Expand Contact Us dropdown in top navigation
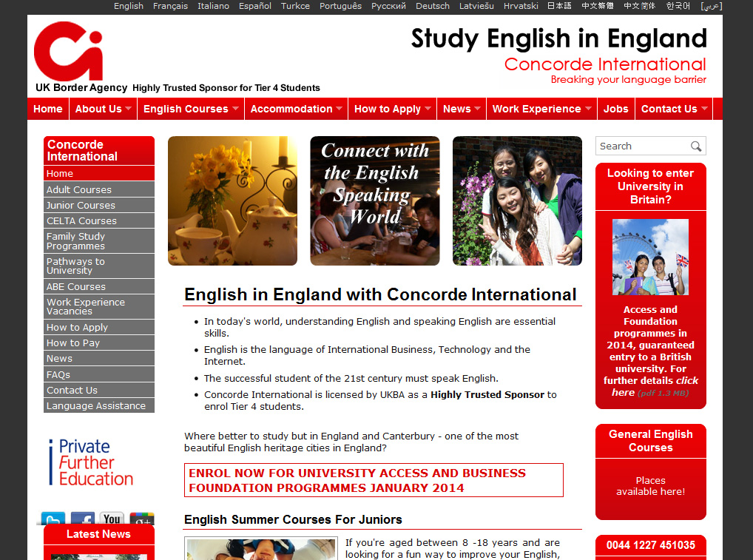This screenshot has height=560, width=753. (675, 109)
